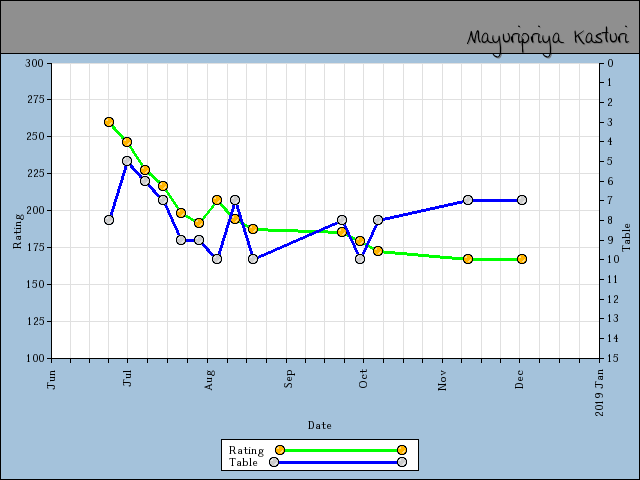
Task: Click the '2019 Jan' date label
Action: pos(599,393)
